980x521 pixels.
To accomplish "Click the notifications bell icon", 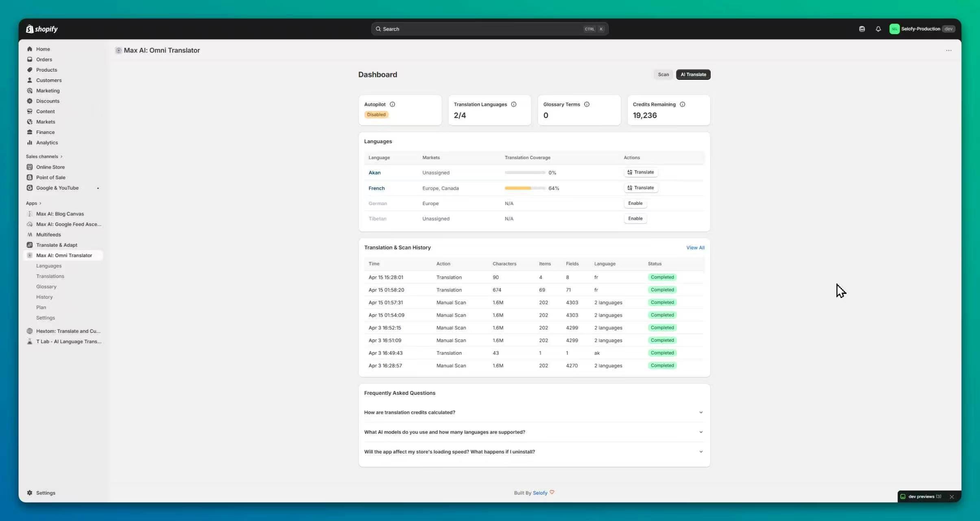I will (x=878, y=29).
